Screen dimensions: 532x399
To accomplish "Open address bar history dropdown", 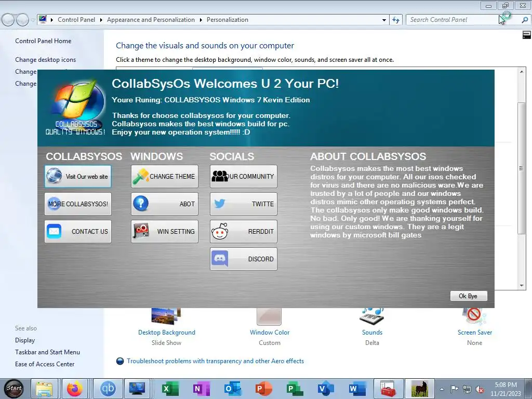I will (384, 20).
